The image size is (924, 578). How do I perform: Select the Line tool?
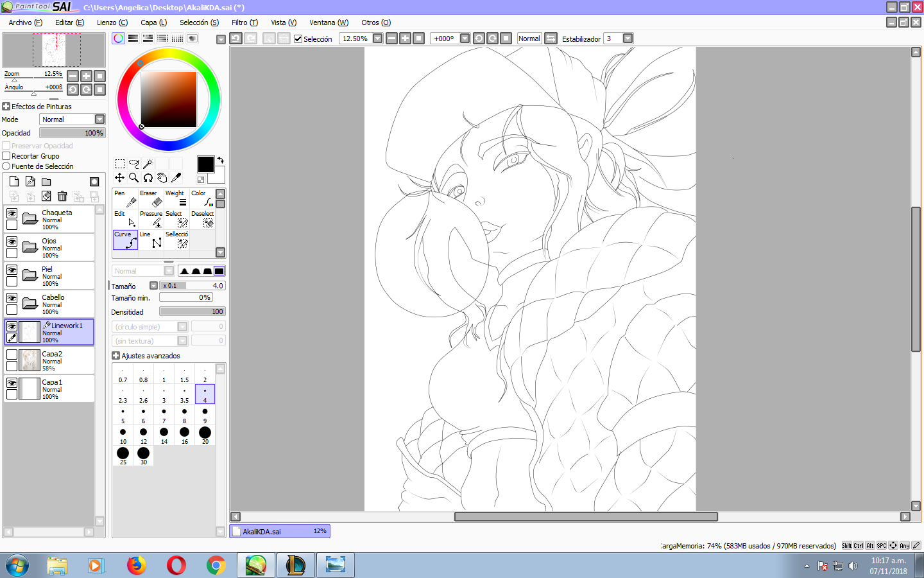point(151,240)
